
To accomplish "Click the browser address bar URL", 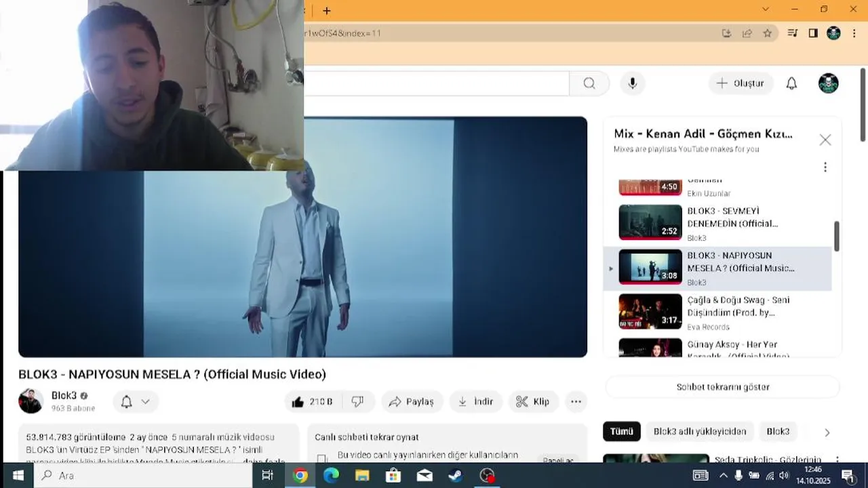I will [x=343, y=33].
